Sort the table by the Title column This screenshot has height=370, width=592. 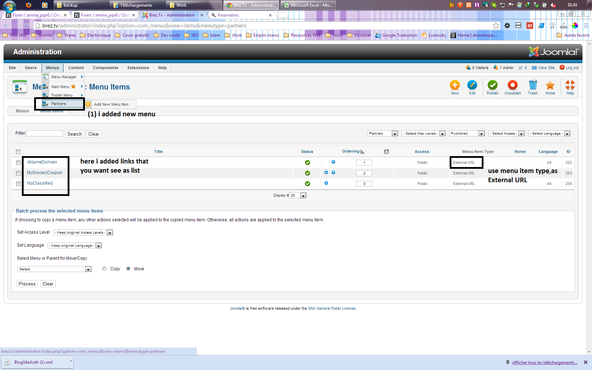click(159, 152)
